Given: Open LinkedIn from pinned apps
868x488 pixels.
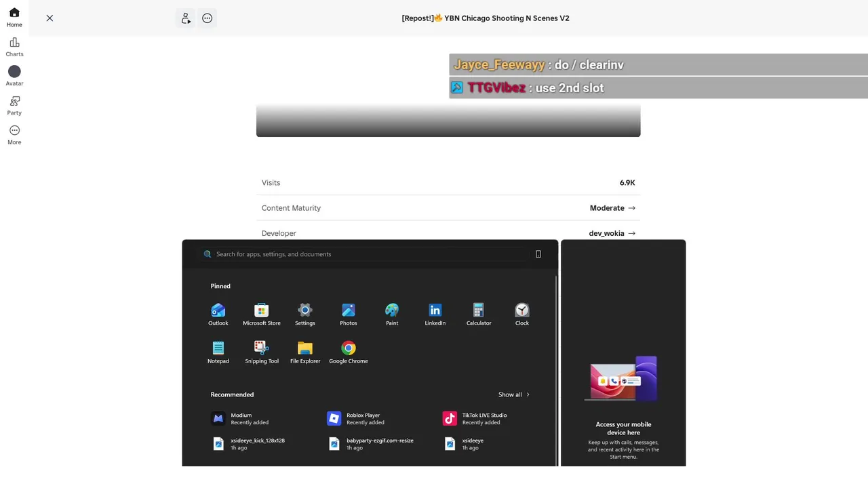Looking at the screenshot, I should pos(435,314).
